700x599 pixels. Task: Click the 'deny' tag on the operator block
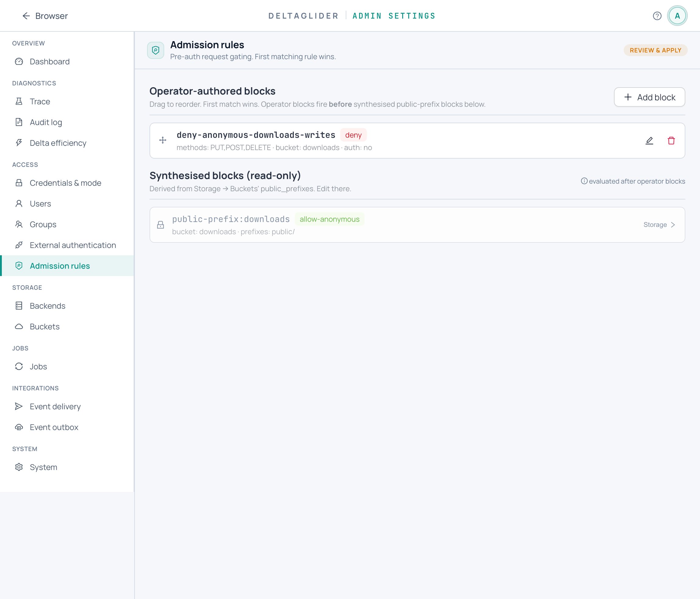[353, 135]
